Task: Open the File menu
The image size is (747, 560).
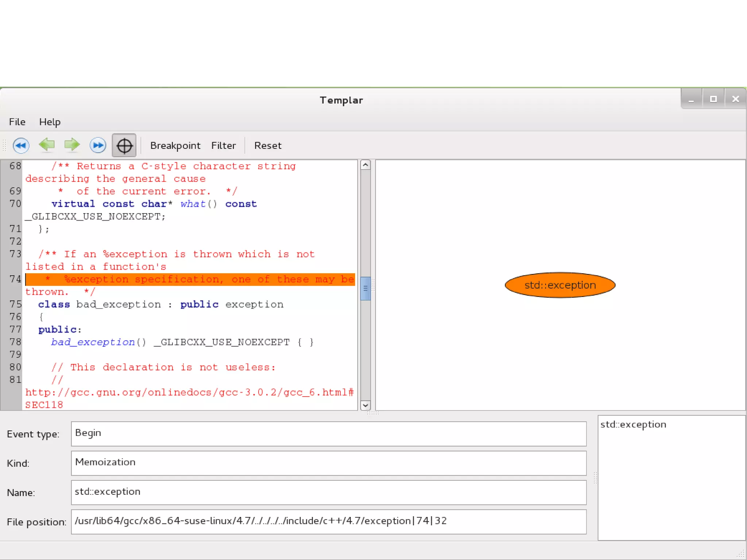Action: coord(17,122)
